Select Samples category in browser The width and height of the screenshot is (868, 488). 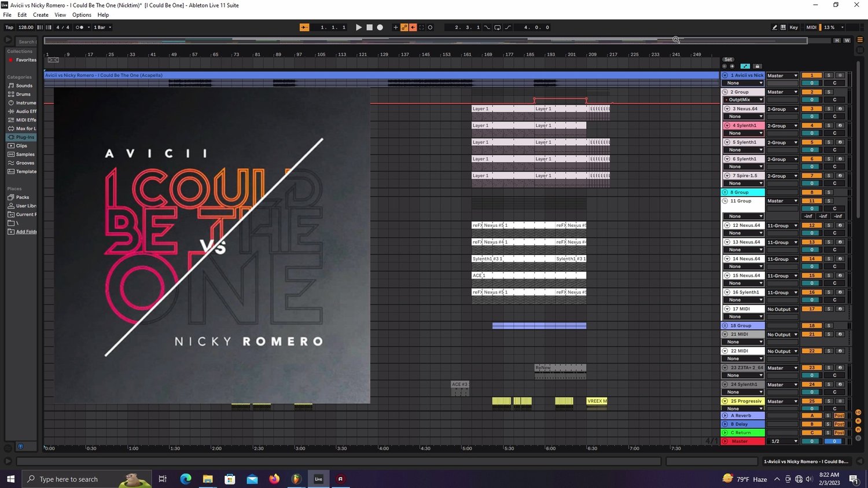[21, 155]
